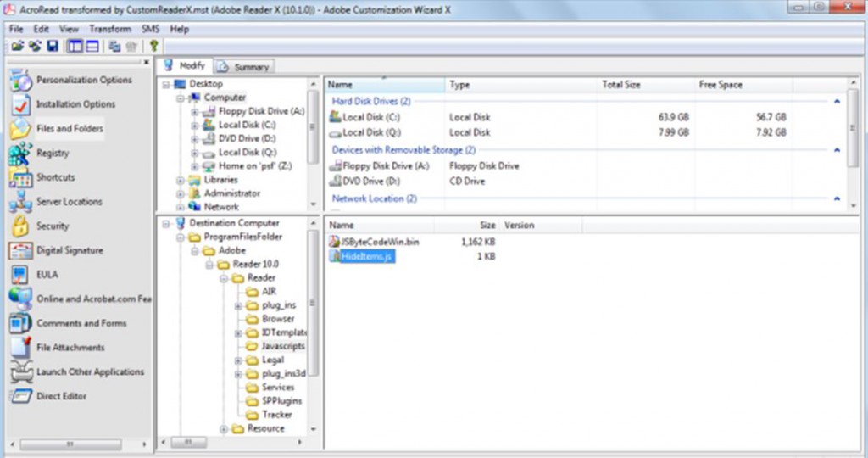Open the Server Locations icon
The width and height of the screenshot is (868, 458).
point(20,202)
